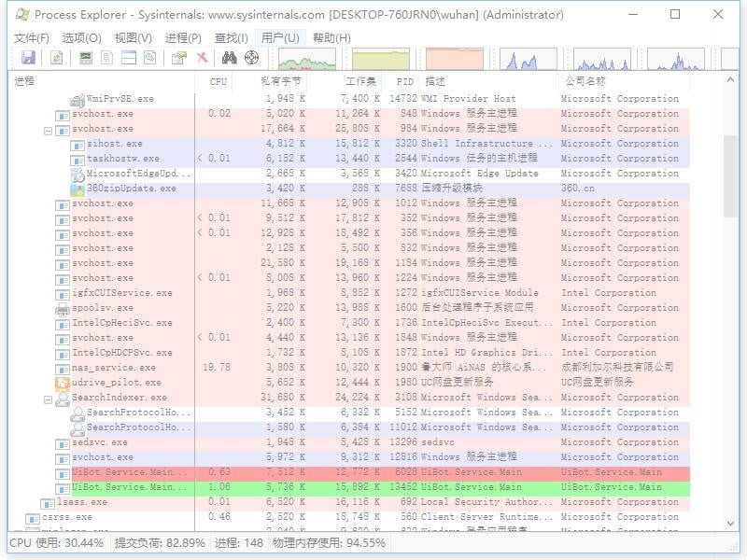747x560 pixels.
Task: Open the System Information graph icon
Action: (86, 58)
